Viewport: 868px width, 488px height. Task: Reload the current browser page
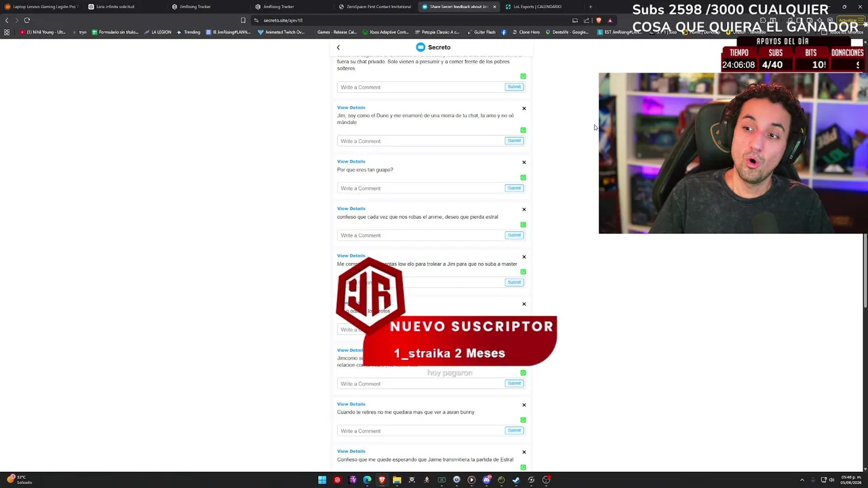click(27, 20)
